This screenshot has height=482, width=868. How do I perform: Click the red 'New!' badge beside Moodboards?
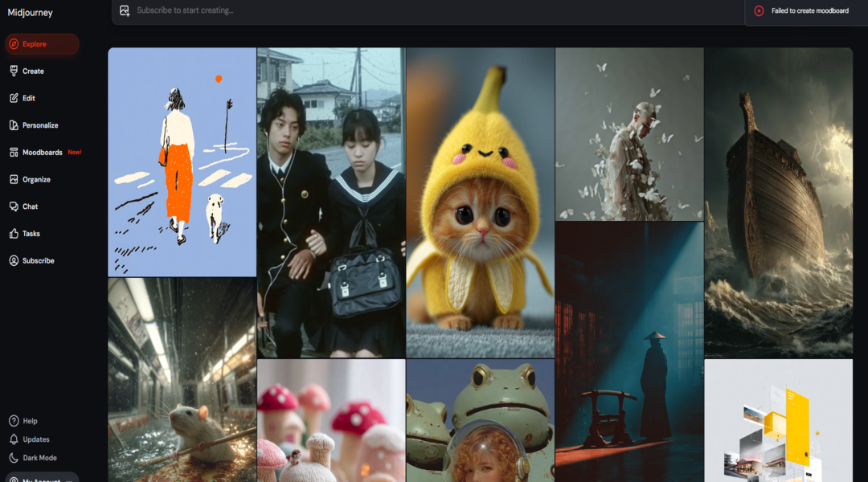click(x=75, y=152)
